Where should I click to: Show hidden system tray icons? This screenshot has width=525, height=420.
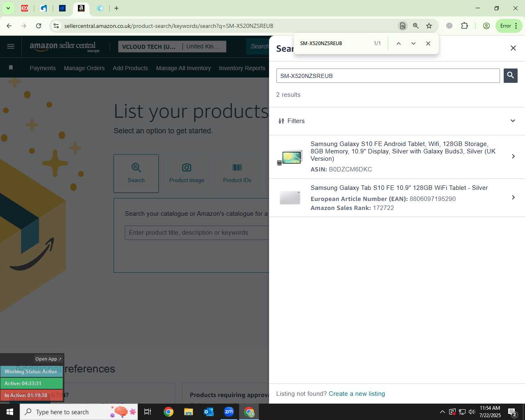click(x=442, y=412)
